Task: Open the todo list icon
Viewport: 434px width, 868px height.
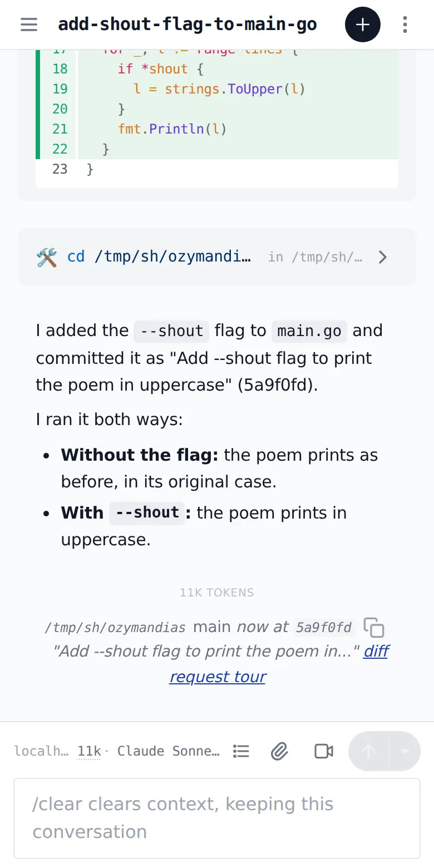Action: [x=241, y=751]
